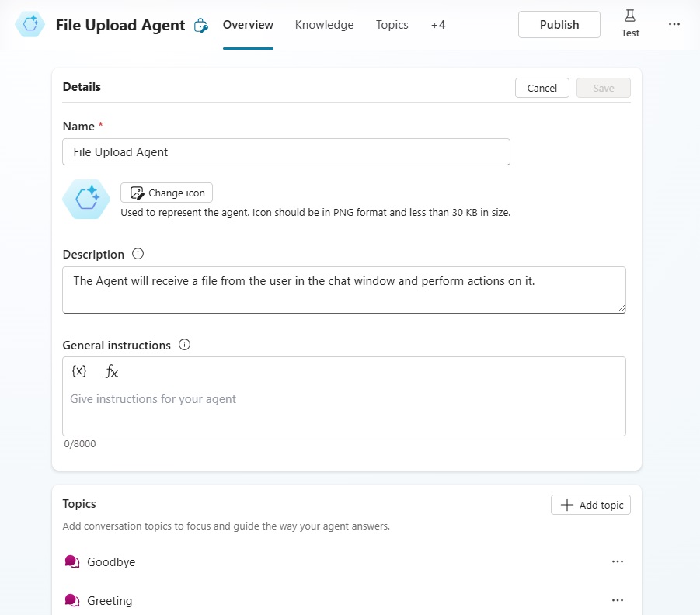The width and height of the screenshot is (700, 615).
Task: Switch to the Topics tab
Action: coord(392,25)
